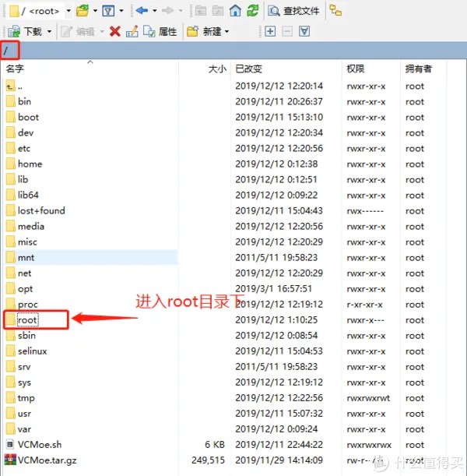
Task: Click the 查找文件 button
Action: 293,11
